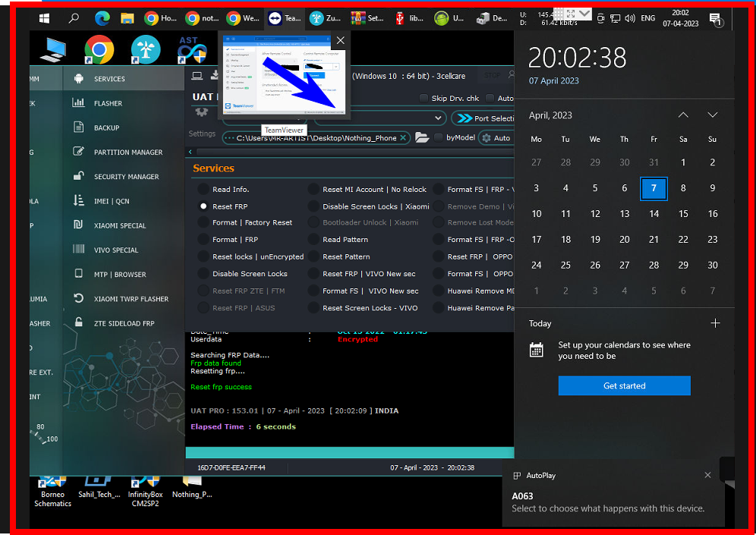Open the BACKUP module
This screenshot has height=535, width=756.
124,127
